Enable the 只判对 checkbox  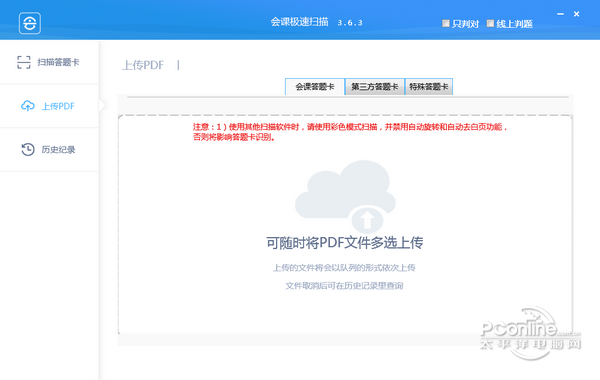(446, 23)
